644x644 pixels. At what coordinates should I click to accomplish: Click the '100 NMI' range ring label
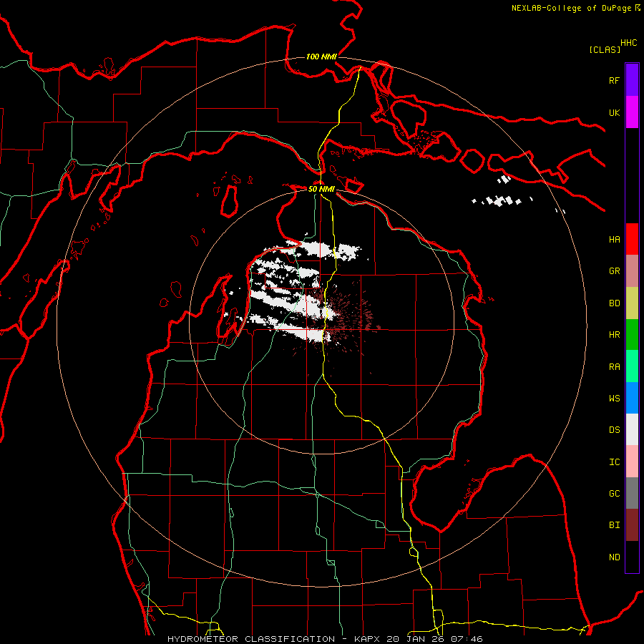(x=321, y=57)
